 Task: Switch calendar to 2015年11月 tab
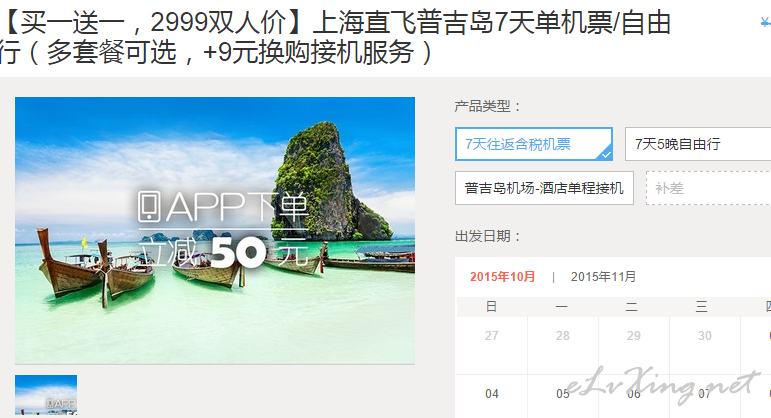(x=603, y=276)
